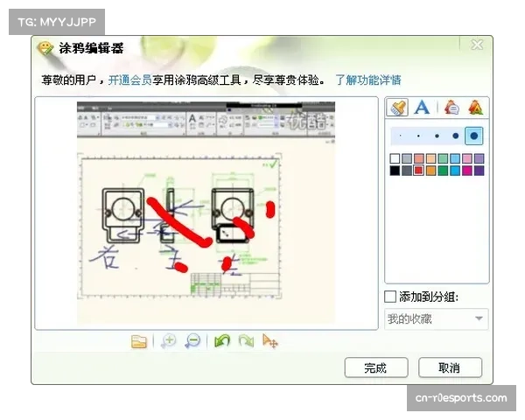Click the drawing canvas image
525x420 pixels.
[x=207, y=214]
